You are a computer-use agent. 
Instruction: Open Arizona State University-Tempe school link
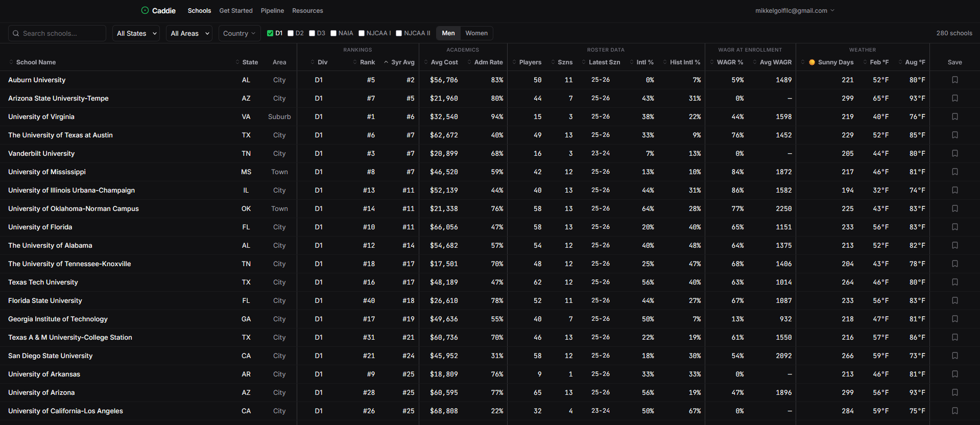click(x=58, y=99)
